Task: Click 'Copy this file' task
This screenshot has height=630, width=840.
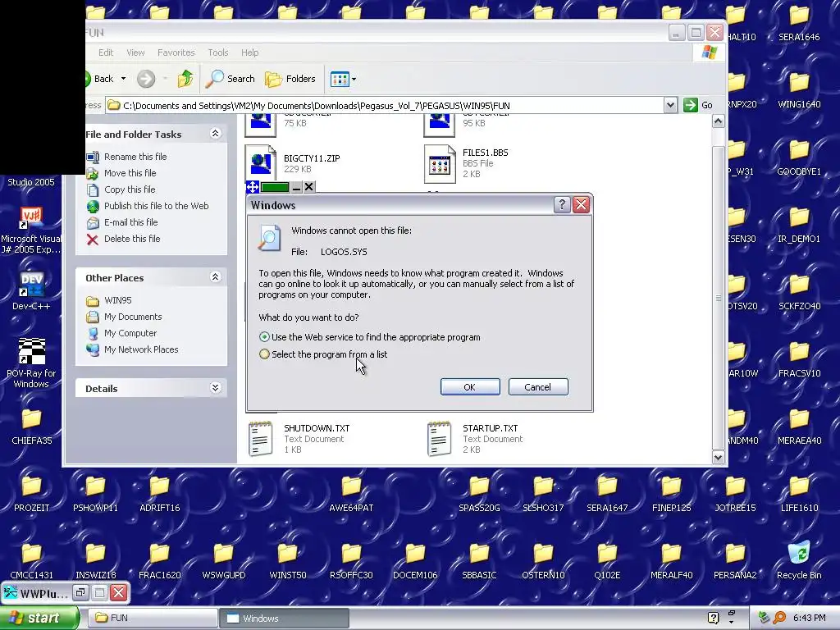Action: click(130, 189)
